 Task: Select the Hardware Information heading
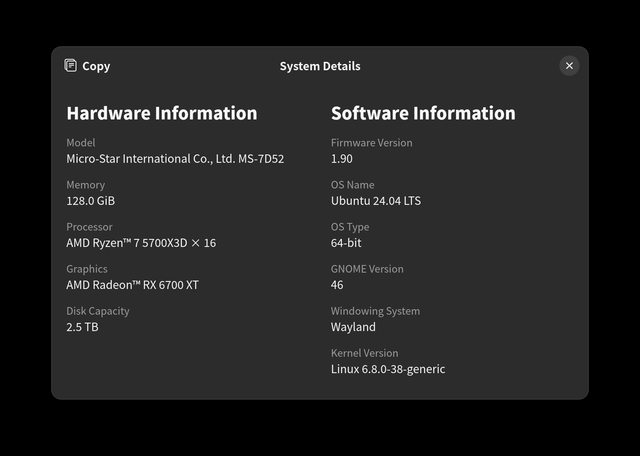(161, 113)
